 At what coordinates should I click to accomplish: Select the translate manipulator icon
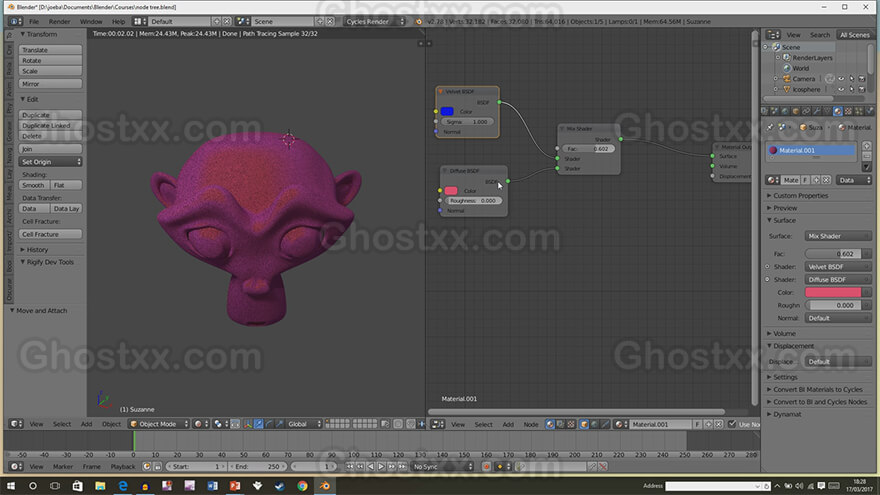(x=258, y=424)
